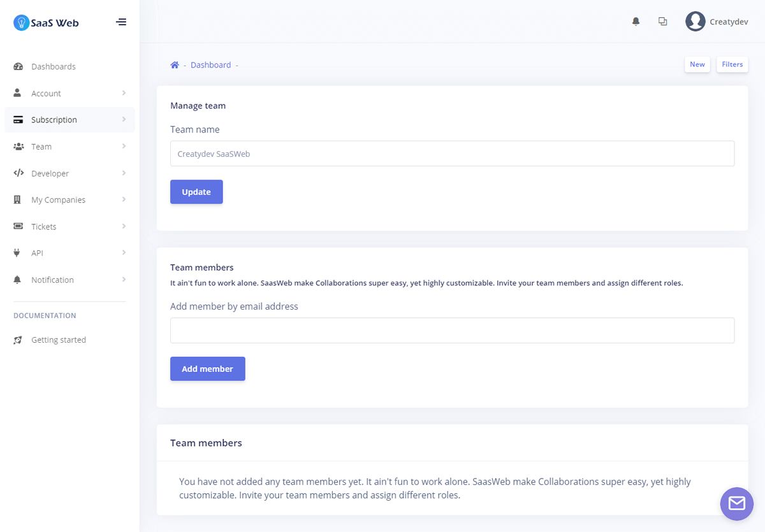Screen dimensions: 765x532
Task: Click the Creatydev user avatar
Action: pyautogui.click(x=695, y=22)
